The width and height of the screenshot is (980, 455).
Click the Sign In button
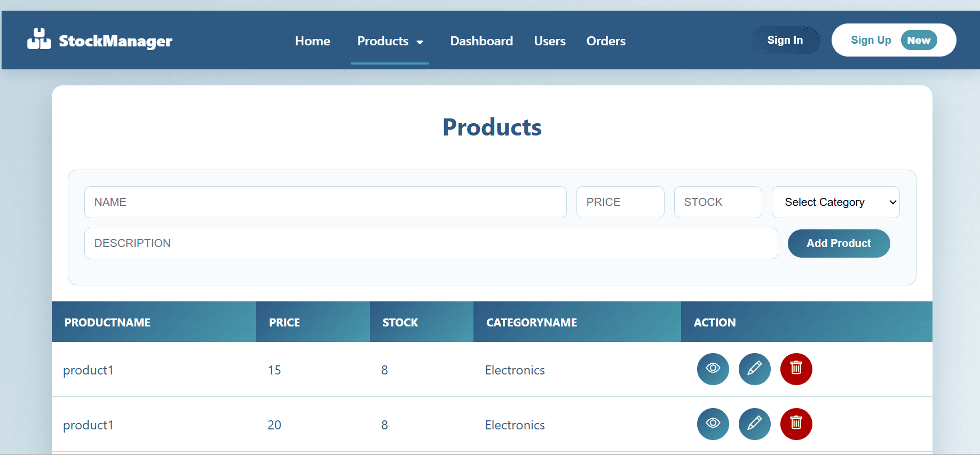tap(785, 40)
